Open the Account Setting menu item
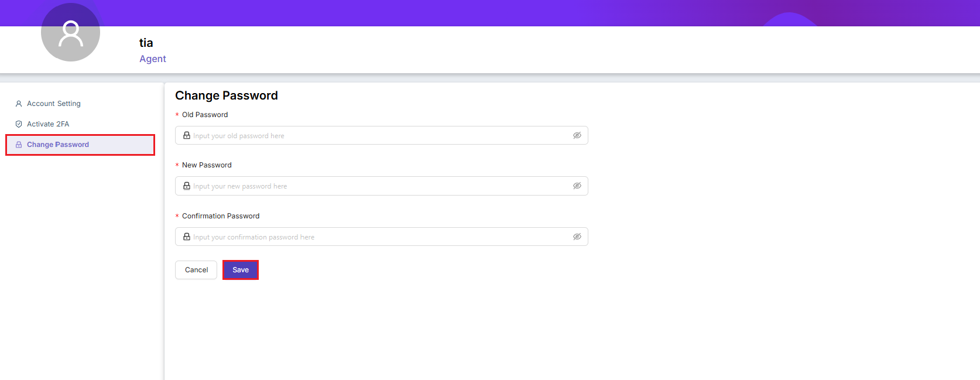980x380 pixels. point(54,104)
